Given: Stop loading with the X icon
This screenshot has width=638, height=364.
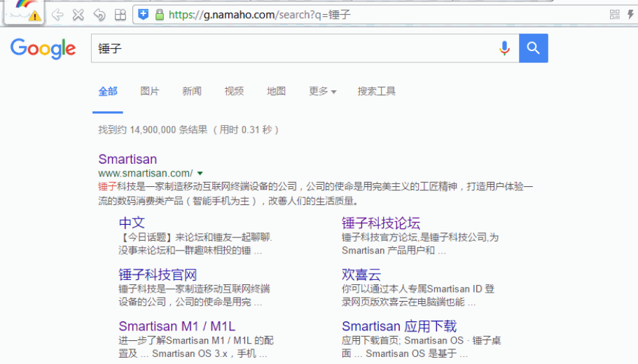Looking at the screenshot, I should pos(78,15).
